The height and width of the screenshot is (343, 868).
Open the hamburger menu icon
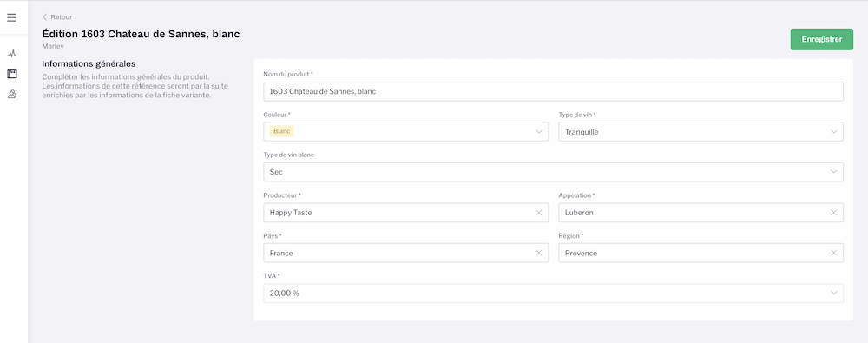pyautogui.click(x=11, y=17)
